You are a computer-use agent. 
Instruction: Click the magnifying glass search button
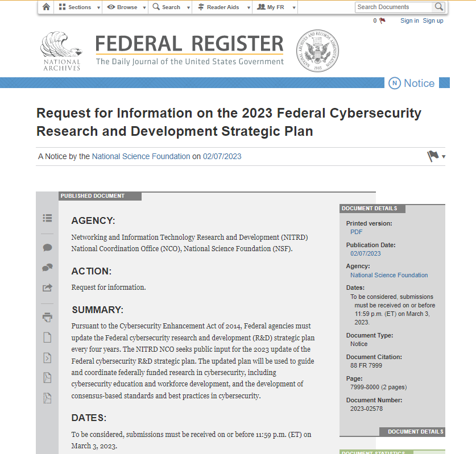[x=438, y=7]
